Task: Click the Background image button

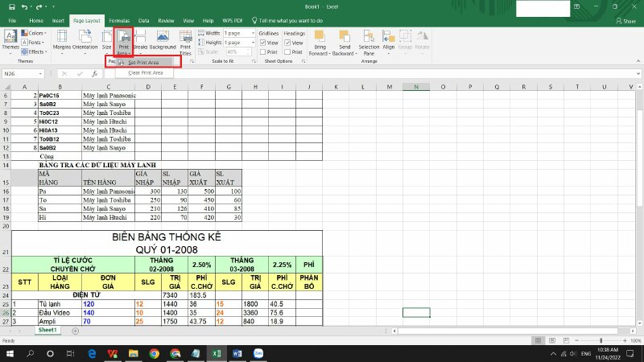Action: 163,41
